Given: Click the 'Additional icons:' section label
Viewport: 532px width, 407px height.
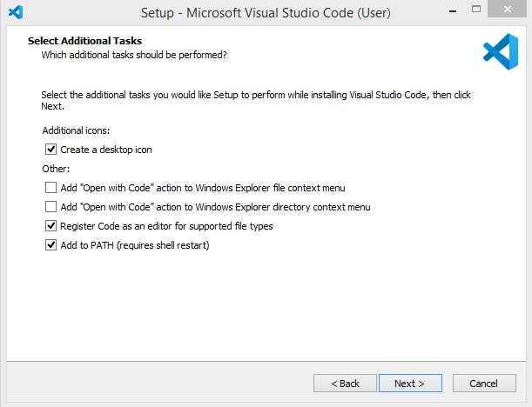Looking at the screenshot, I should click(x=77, y=130).
